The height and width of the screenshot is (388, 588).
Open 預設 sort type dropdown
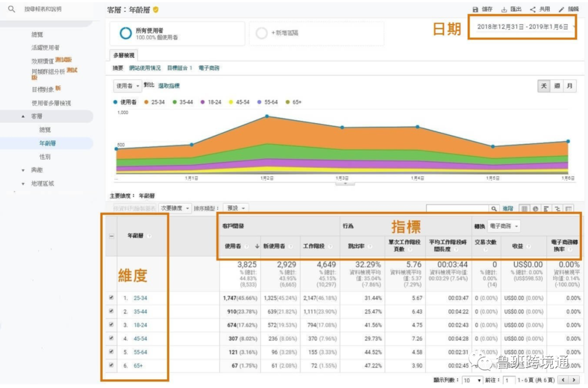tap(236, 208)
